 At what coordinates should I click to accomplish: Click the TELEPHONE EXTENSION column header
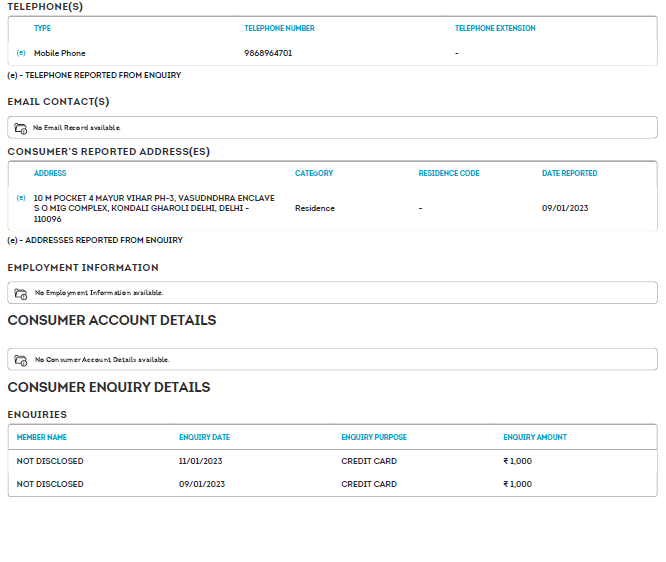(x=495, y=28)
